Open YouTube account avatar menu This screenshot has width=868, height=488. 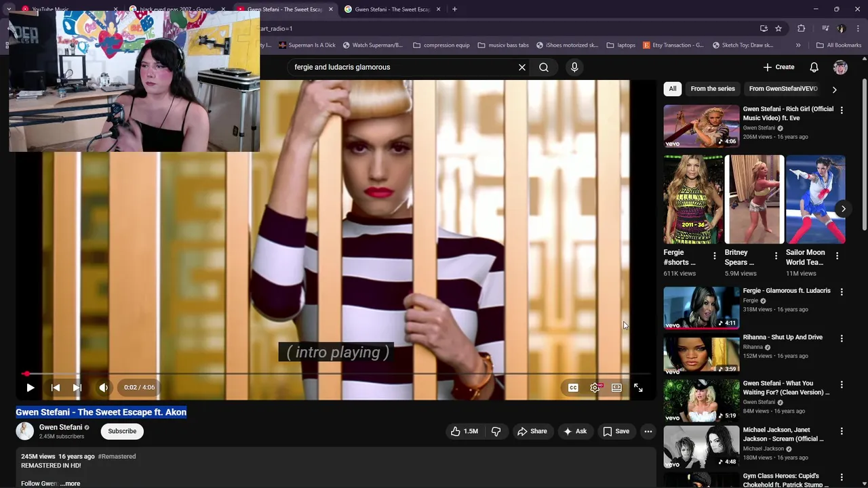point(840,67)
